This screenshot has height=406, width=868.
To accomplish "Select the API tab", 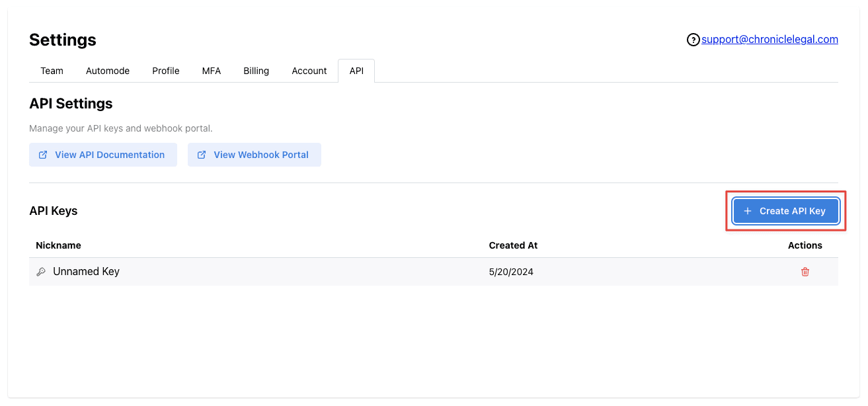I will point(356,71).
